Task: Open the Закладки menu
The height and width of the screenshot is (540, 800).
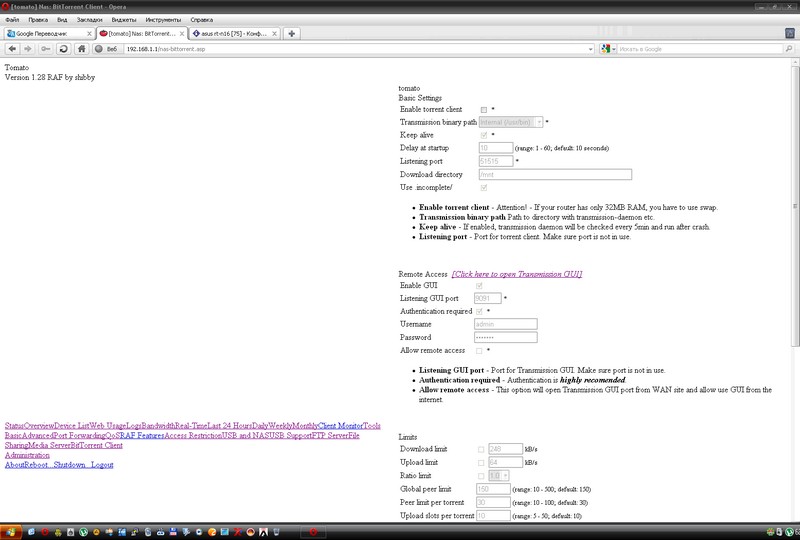Action: (89, 20)
